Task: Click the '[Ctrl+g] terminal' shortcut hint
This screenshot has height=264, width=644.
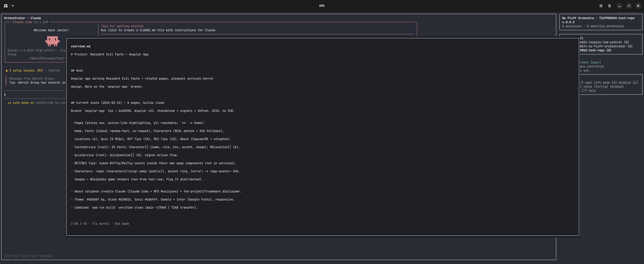Action: coord(609,87)
